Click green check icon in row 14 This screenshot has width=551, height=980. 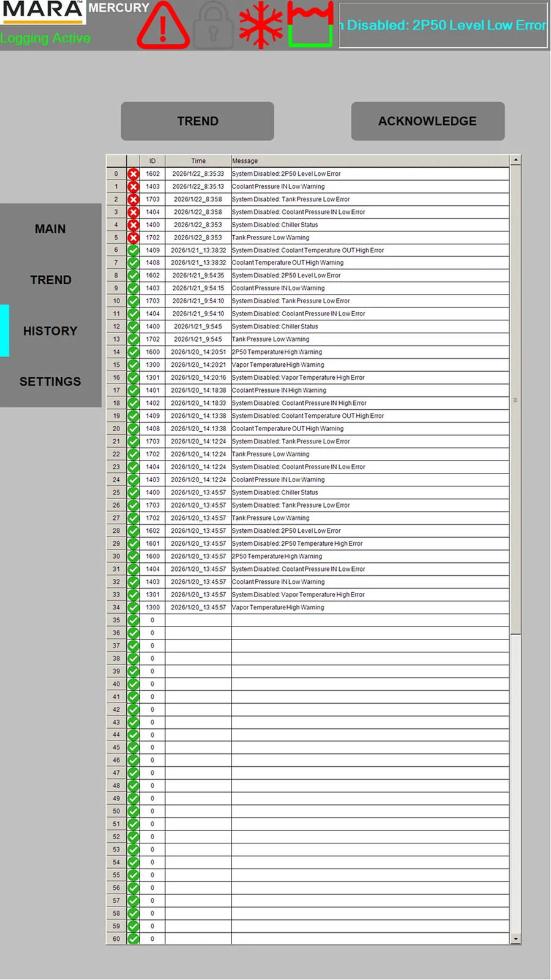(x=133, y=352)
